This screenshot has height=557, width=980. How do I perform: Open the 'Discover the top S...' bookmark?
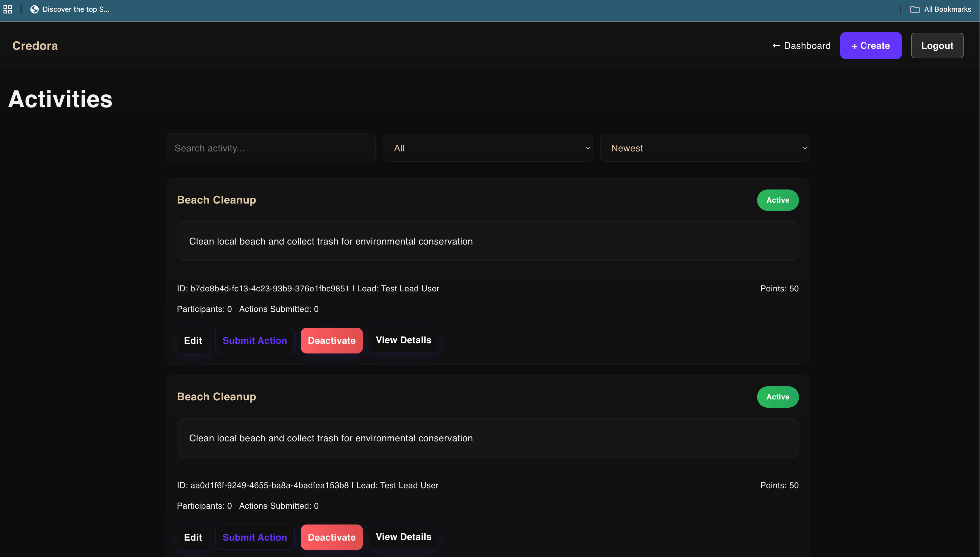point(70,9)
